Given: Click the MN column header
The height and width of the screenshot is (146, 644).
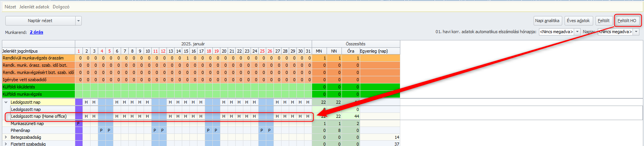Looking at the screenshot, I should pos(319,51).
